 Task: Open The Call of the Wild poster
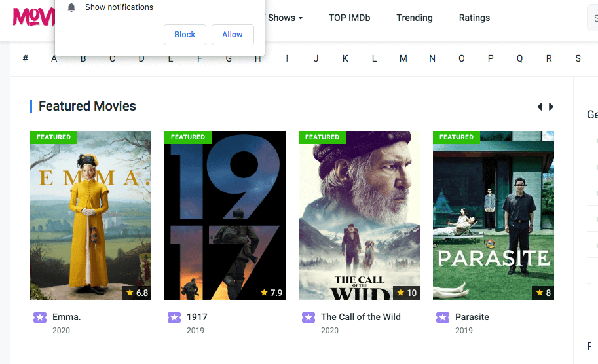(x=359, y=216)
